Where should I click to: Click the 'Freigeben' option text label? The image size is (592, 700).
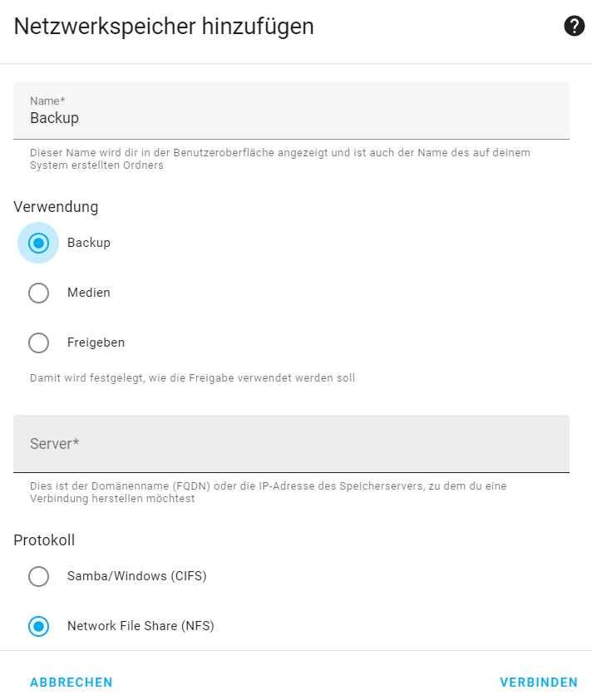click(x=96, y=343)
